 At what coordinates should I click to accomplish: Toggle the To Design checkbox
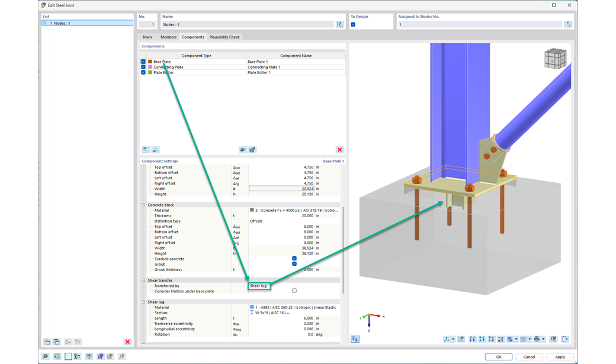[353, 24]
